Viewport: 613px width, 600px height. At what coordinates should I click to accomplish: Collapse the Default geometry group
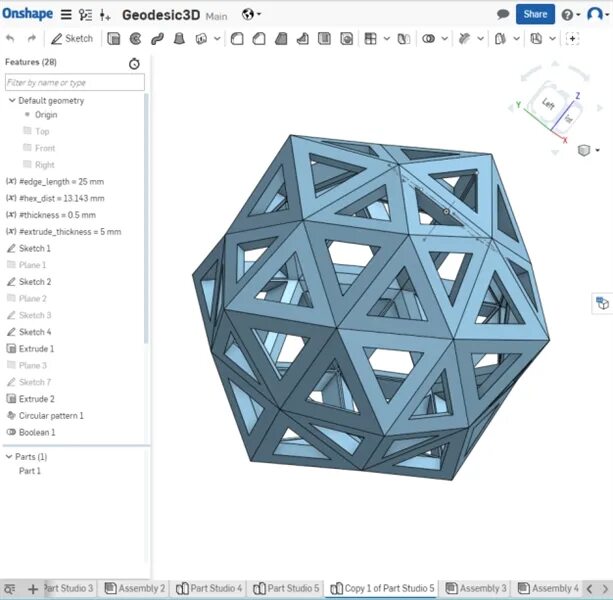tap(12, 100)
